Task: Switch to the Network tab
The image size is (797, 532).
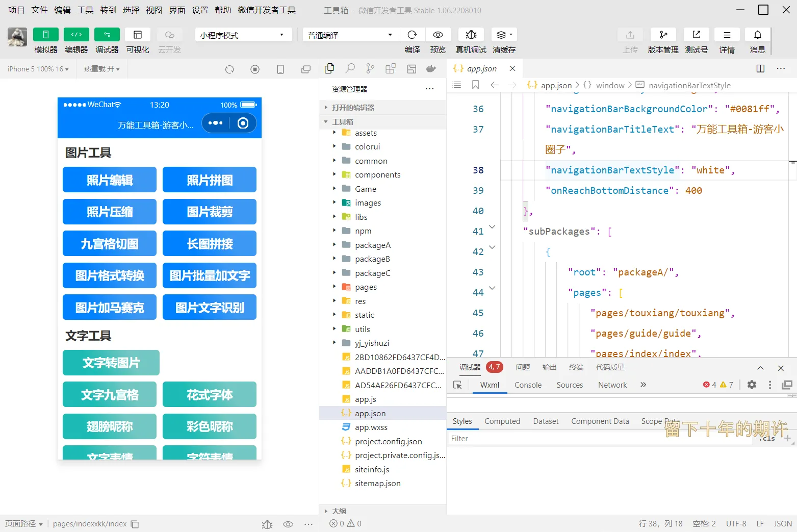Action: [x=612, y=385]
